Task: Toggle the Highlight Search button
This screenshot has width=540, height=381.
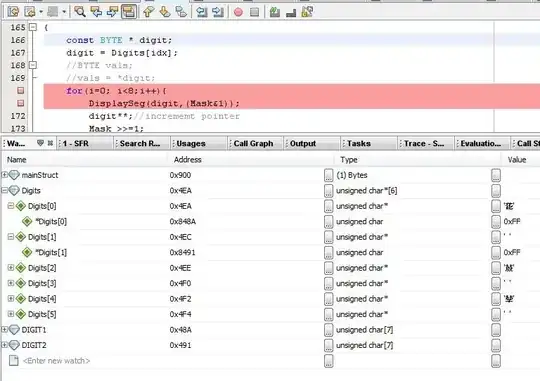Action: pos(129,12)
